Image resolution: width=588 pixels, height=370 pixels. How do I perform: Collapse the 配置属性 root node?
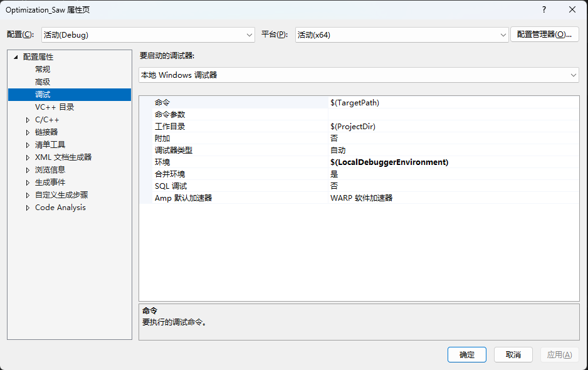click(x=15, y=56)
